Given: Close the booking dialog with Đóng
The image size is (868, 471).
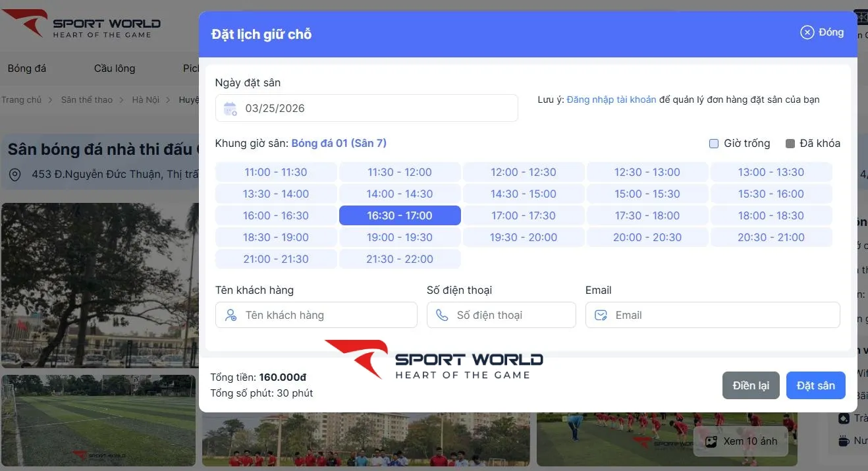Looking at the screenshot, I should [x=821, y=32].
